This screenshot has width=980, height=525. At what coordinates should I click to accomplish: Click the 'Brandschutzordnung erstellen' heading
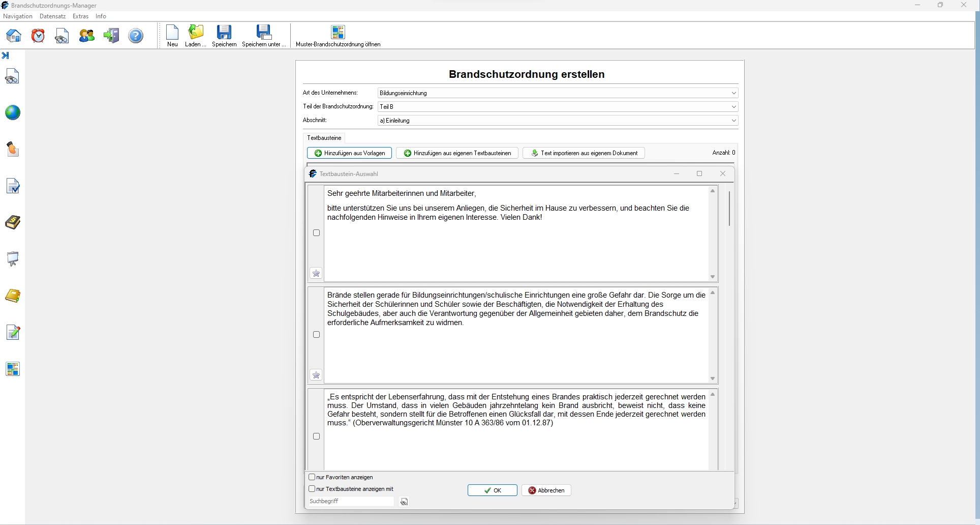click(527, 74)
